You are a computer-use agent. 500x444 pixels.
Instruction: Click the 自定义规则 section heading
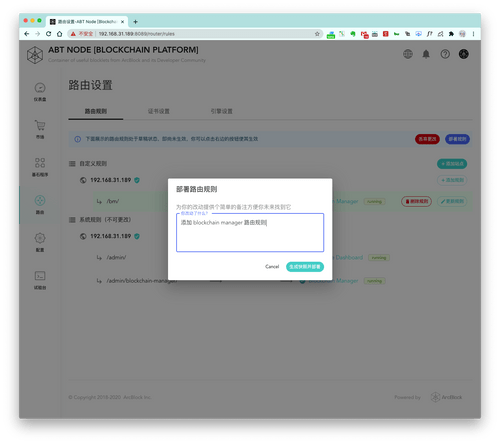click(93, 164)
